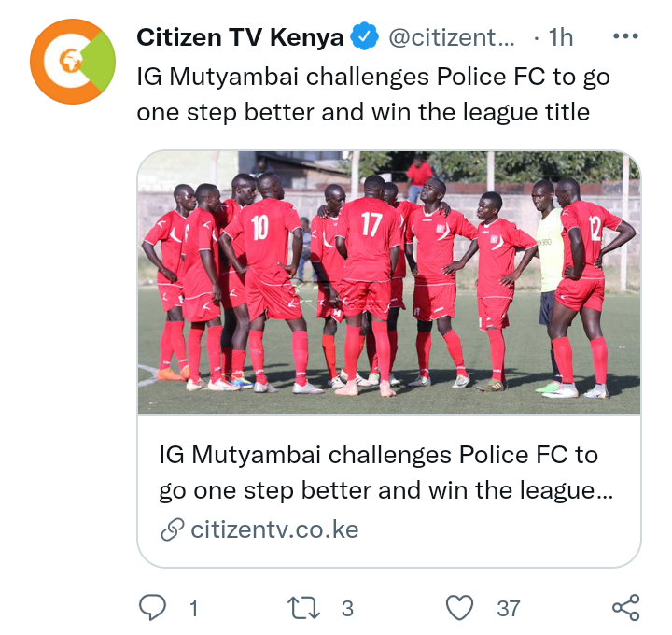Like the tweet with heart icon
672x635 pixels.
[x=459, y=608]
